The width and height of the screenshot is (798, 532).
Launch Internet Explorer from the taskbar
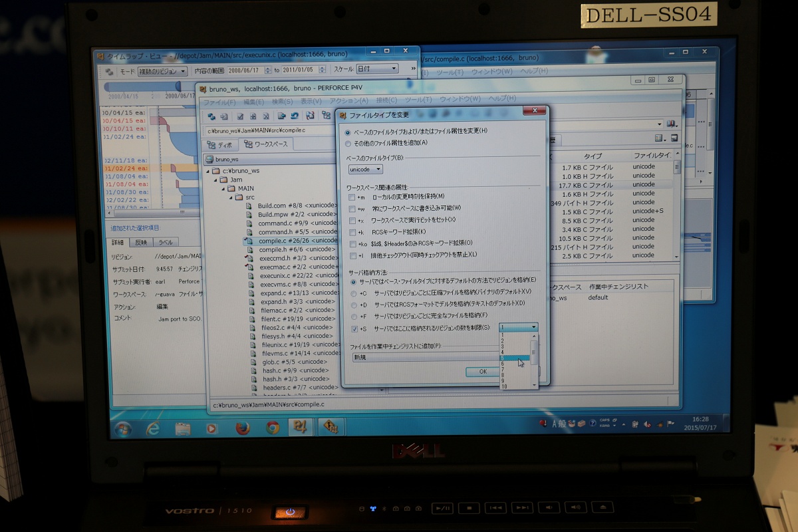pyautogui.click(x=154, y=429)
